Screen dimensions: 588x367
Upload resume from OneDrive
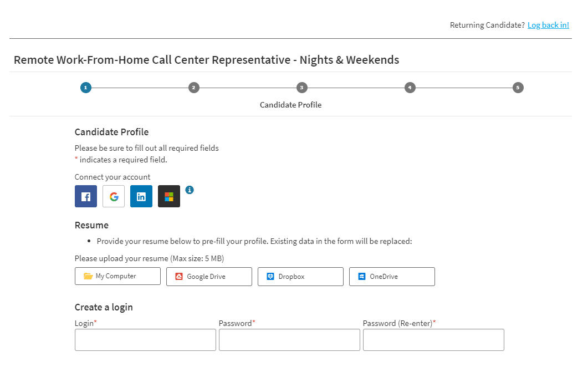pos(392,277)
